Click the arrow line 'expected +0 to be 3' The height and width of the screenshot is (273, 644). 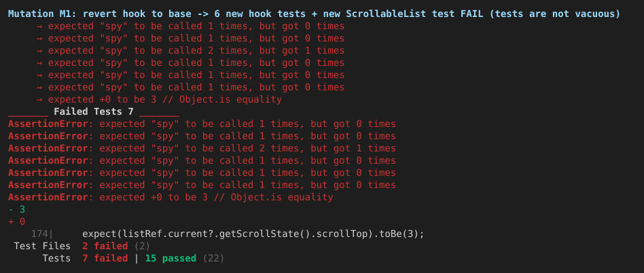(160, 100)
